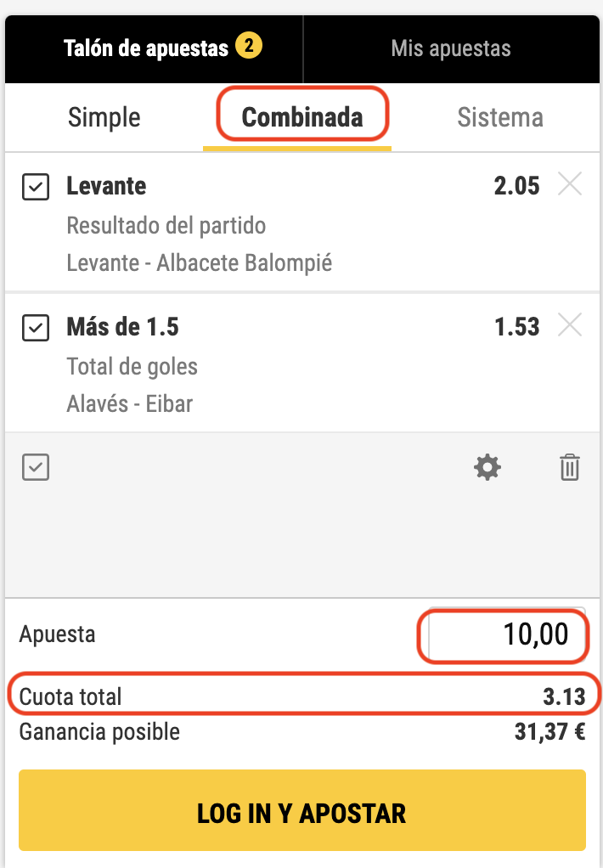
Task: Click the Apuesta stake amount field
Action: pos(507,634)
